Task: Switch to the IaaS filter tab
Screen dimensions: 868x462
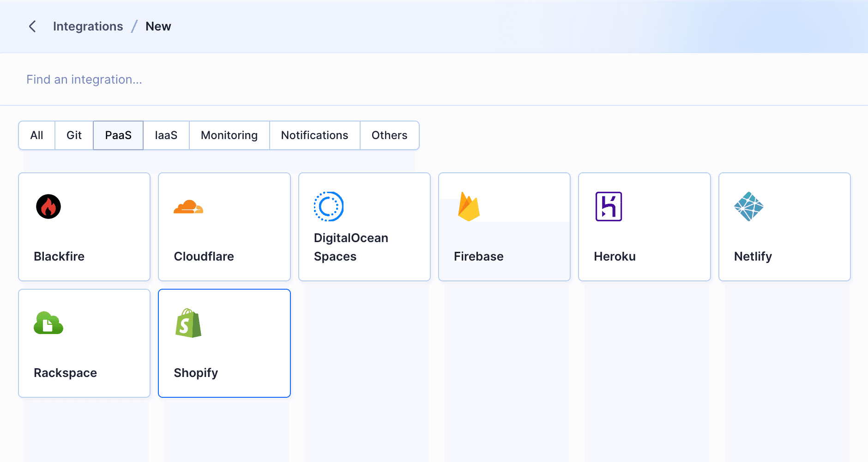Action: 166,135
